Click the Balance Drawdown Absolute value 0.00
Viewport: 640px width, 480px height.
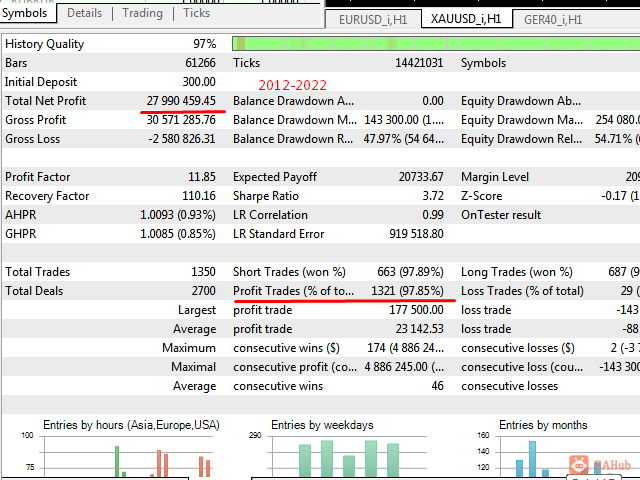click(x=433, y=101)
